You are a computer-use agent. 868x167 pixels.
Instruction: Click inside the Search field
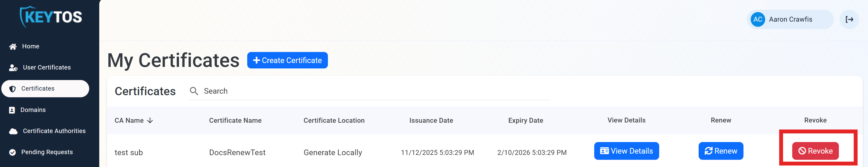(303, 91)
